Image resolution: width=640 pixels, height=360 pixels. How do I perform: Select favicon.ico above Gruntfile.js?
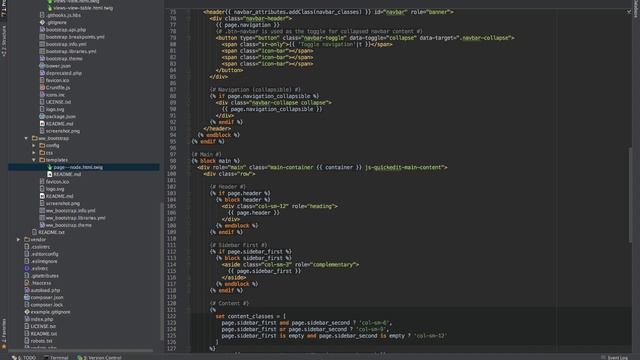pyautogui.click(x=58, y=80)
